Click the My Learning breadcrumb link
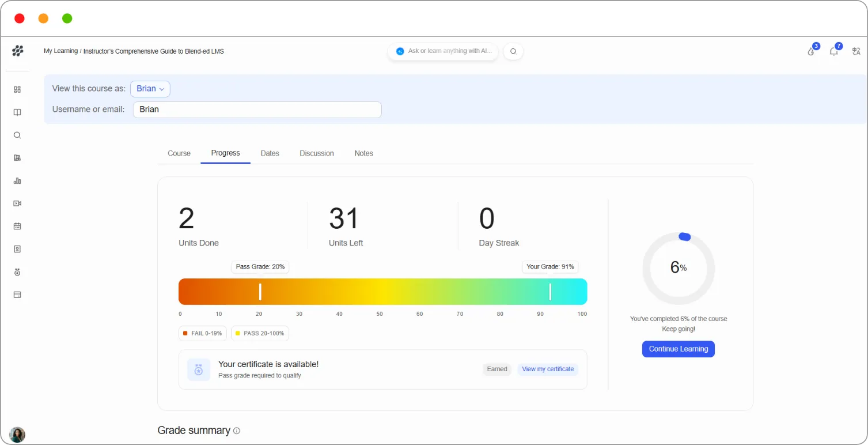The image size is (868, 445). 61,51
